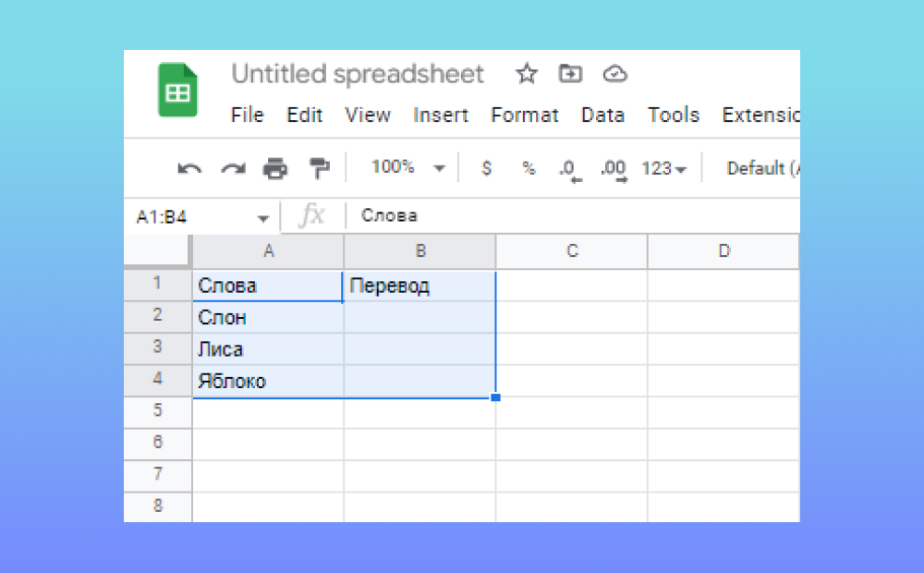
Task: Select row 6 header
Action: pos(157,444)
